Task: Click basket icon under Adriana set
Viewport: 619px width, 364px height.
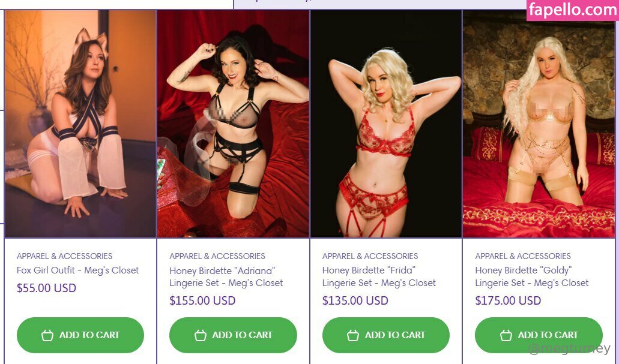Action: [x=201, y=335]
